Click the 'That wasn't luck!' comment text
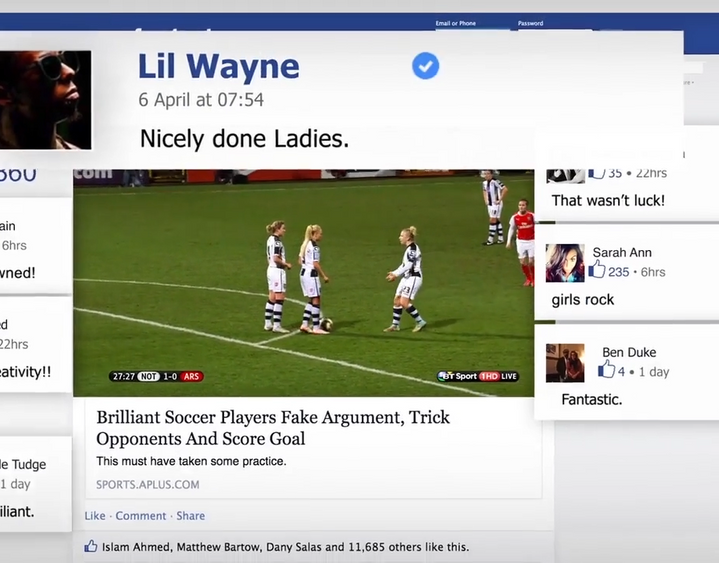Image resolution: width=719 pixels, height=563 pixels. tap(608, 201)
